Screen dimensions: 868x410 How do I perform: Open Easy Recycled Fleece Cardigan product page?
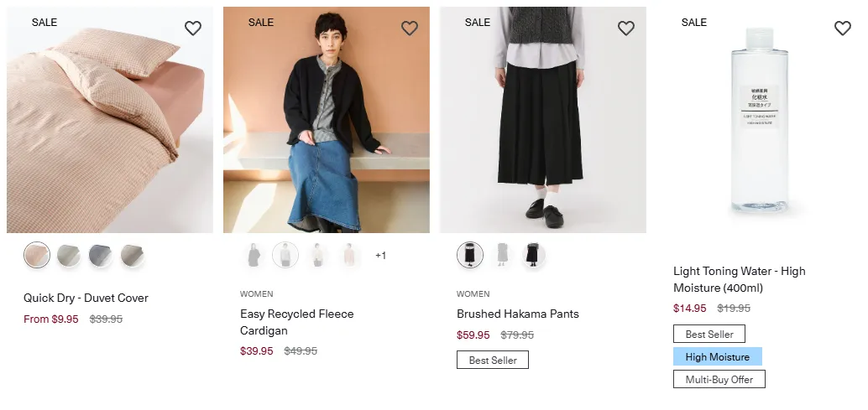296,322
